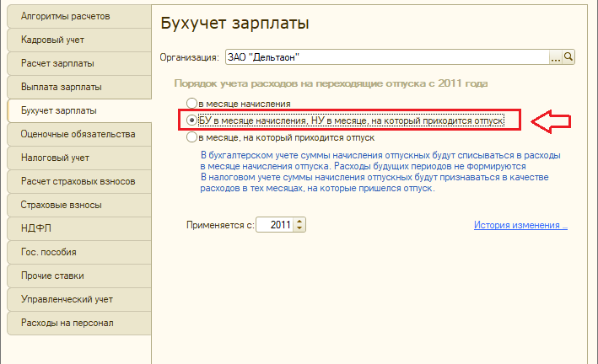The height and width of the screenshot is (364, 598).
Task: Click the "Порядок учета расходов на переходящие отпуска" label
Action: pos(331,83)
